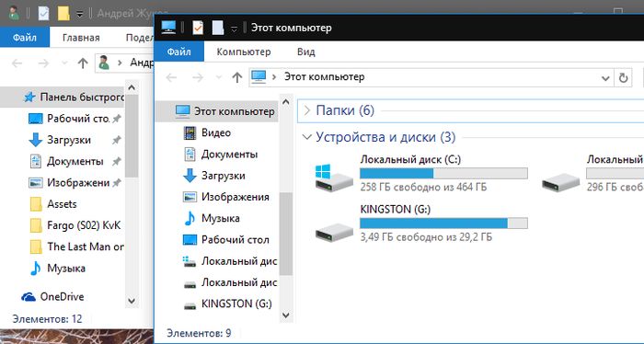
Task: Open recent locations dropdown in front window
Action: pos(219,77)
